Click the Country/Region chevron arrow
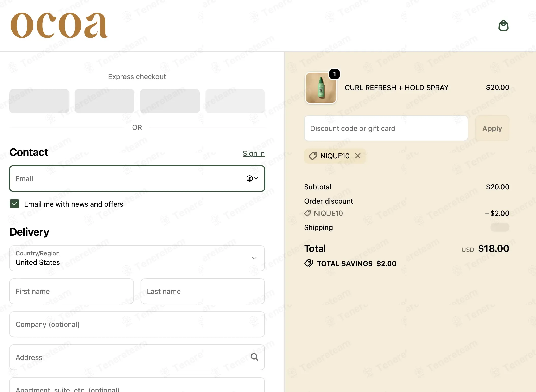 pyautogui.click(x=254, y=258)
